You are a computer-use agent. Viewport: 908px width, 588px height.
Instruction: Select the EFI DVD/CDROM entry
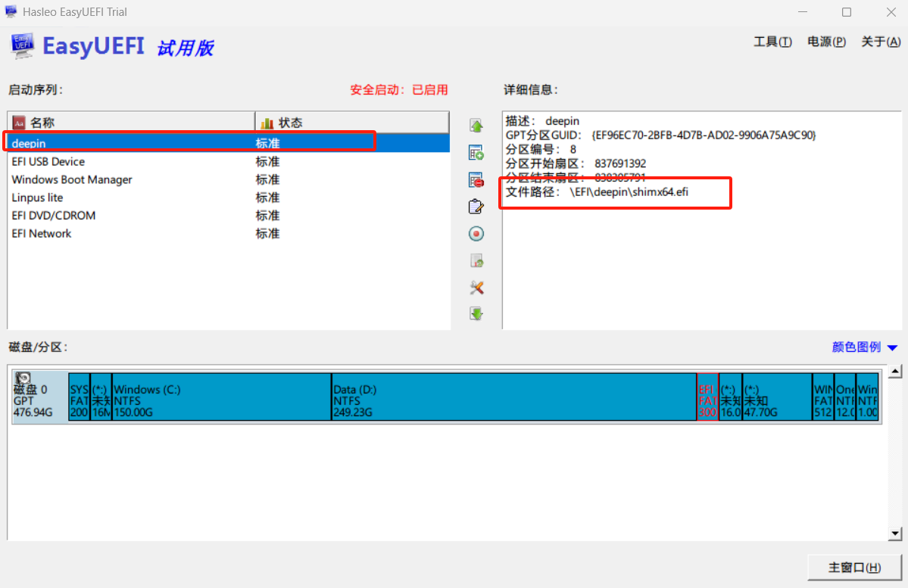pyautogui.click(x=229, y=215)
